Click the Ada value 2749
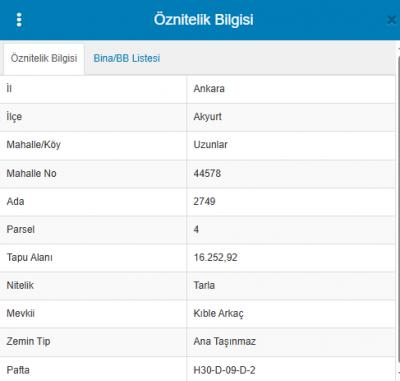Screen dimensions: 400x381 pos(204,201)
